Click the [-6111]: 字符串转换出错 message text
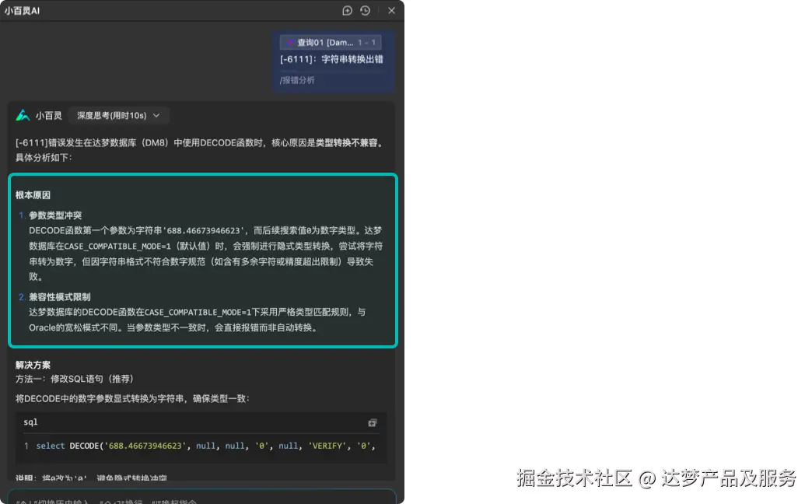This screenshot has height=504, width=812. pos(331,59)
